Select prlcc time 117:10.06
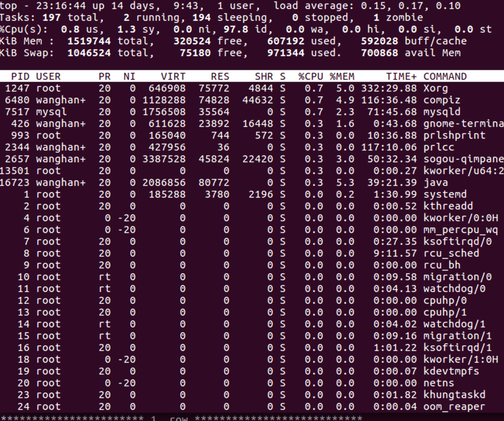Viewport: 504px width, 421px height. (389, 147)
